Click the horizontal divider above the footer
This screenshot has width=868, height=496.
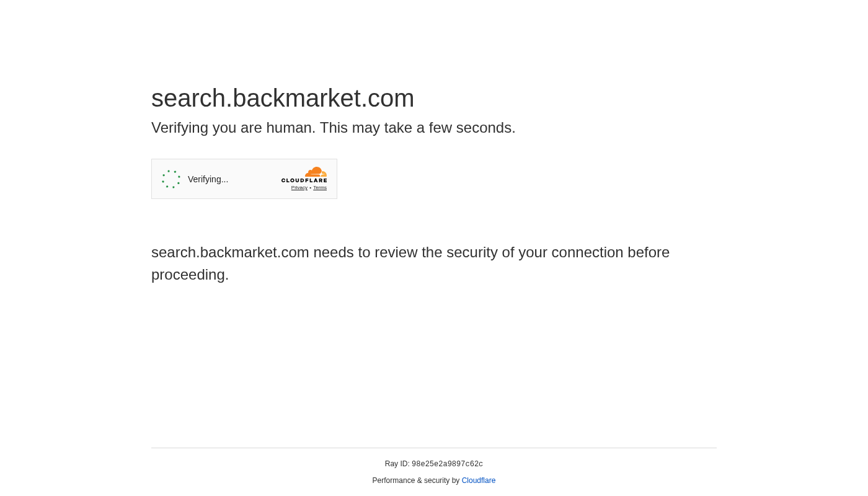[x=434, y=448]
